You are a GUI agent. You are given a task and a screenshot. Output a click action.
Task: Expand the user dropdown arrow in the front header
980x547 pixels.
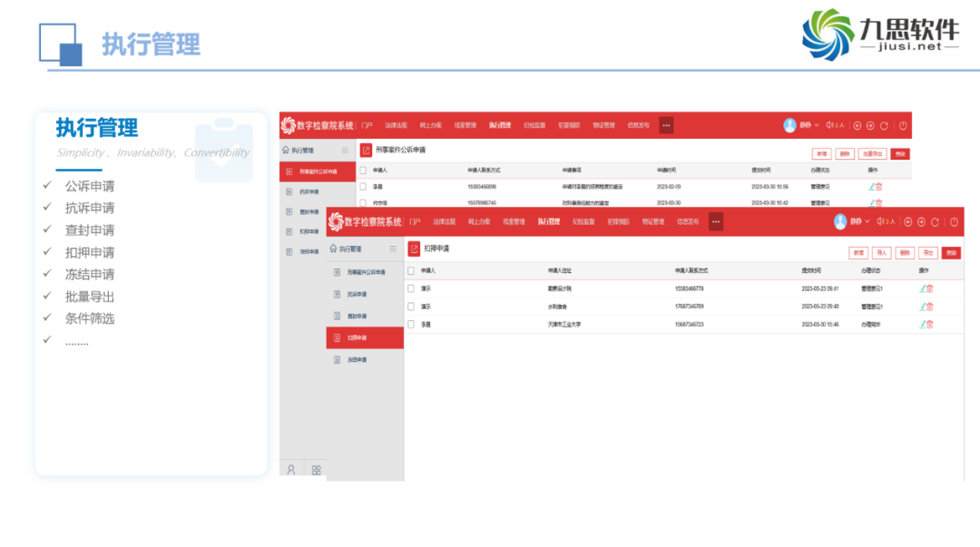(x=867, y=221)
